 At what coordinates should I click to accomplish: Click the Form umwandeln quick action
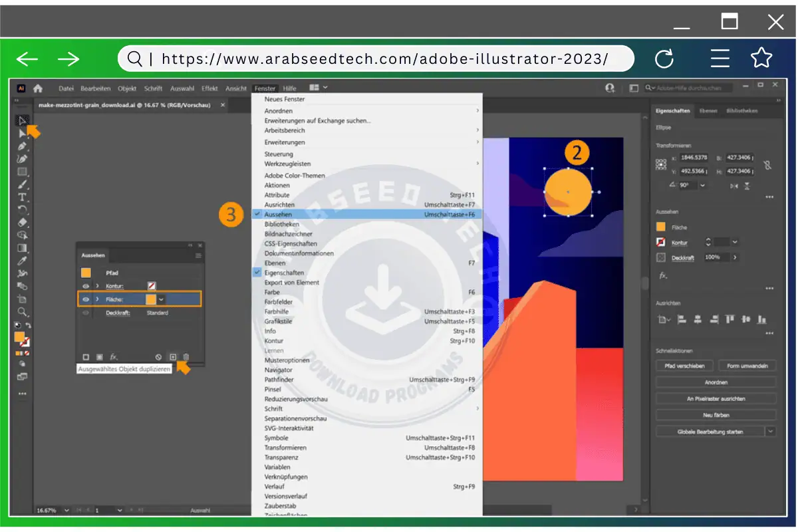point(747,365)
